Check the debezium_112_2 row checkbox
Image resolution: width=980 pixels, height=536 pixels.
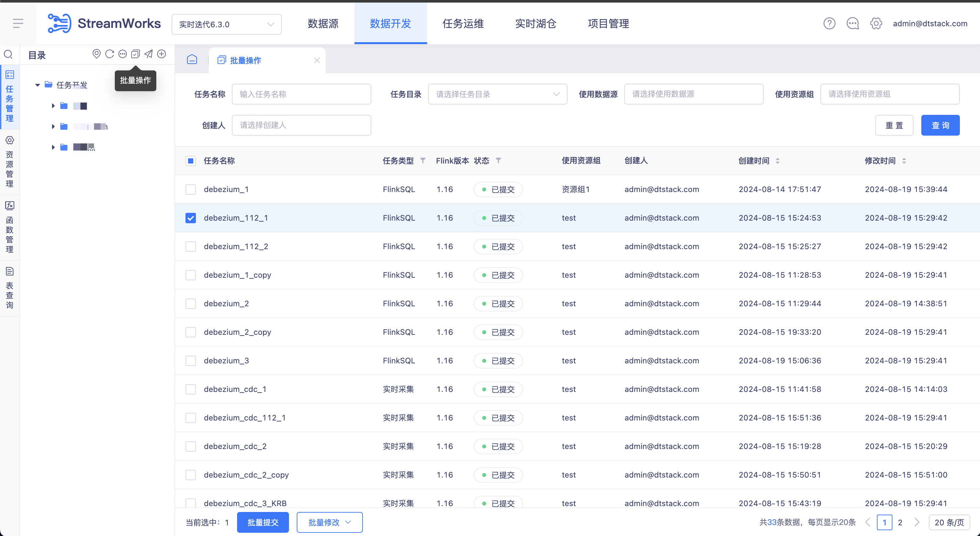coord(191,246)
